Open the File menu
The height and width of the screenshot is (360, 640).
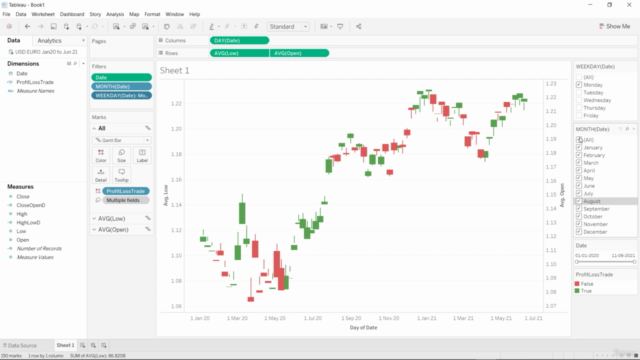7,14
